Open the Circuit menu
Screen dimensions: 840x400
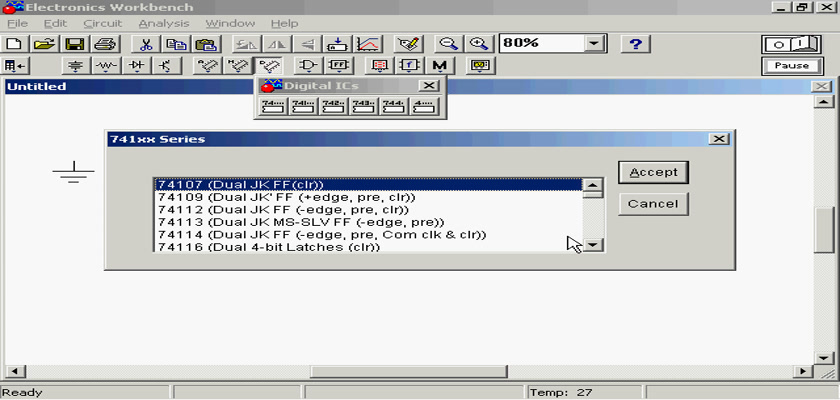pyautogui.click(x=103, y=24)
